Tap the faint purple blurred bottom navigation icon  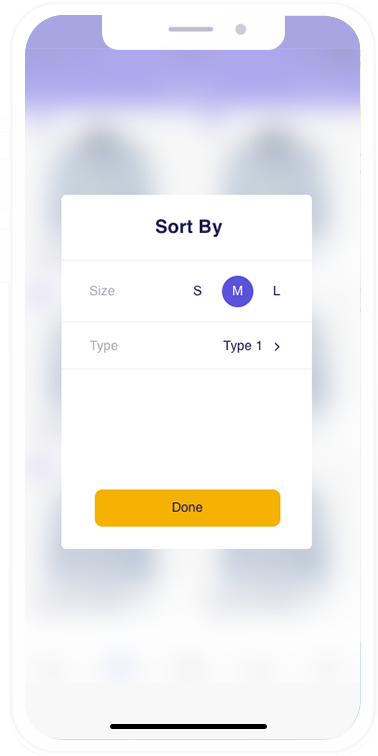(118, 667)
